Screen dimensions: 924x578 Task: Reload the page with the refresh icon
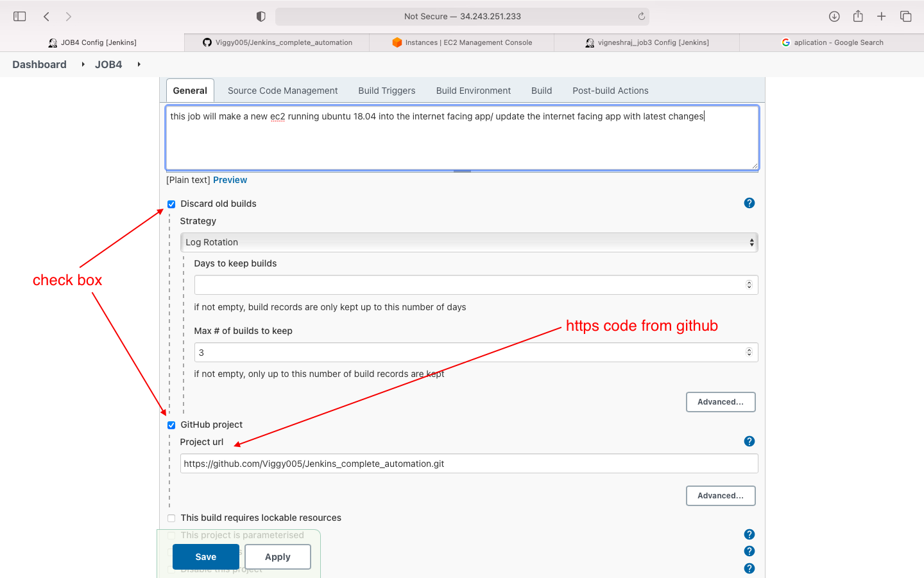coord(641,17)
